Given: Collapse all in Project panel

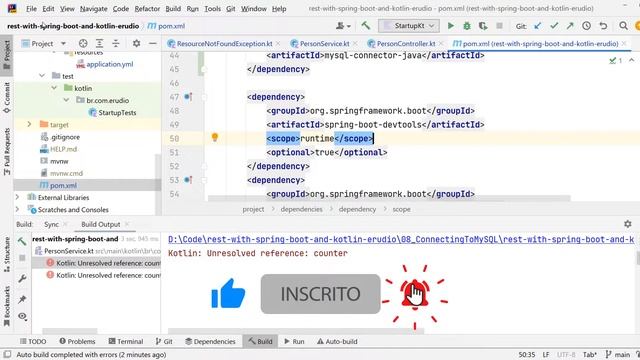Looking at the screenshot, I should pos(116,43).
